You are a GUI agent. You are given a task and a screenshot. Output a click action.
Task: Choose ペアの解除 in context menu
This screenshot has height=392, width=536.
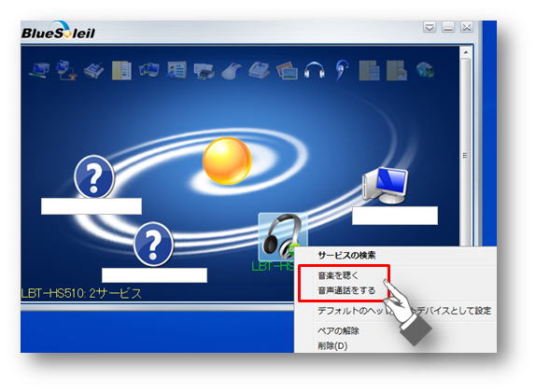[x=338, y=330]
